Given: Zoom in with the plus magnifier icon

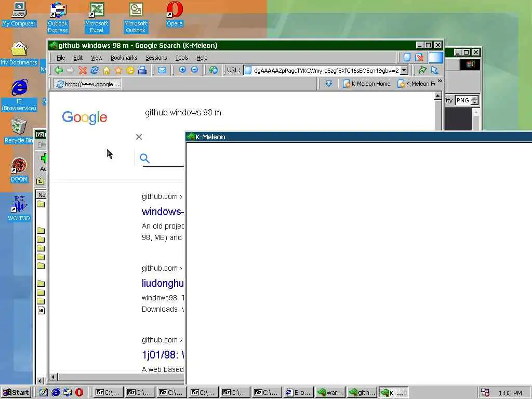Looking at the screenshot, I should point(182,70).
